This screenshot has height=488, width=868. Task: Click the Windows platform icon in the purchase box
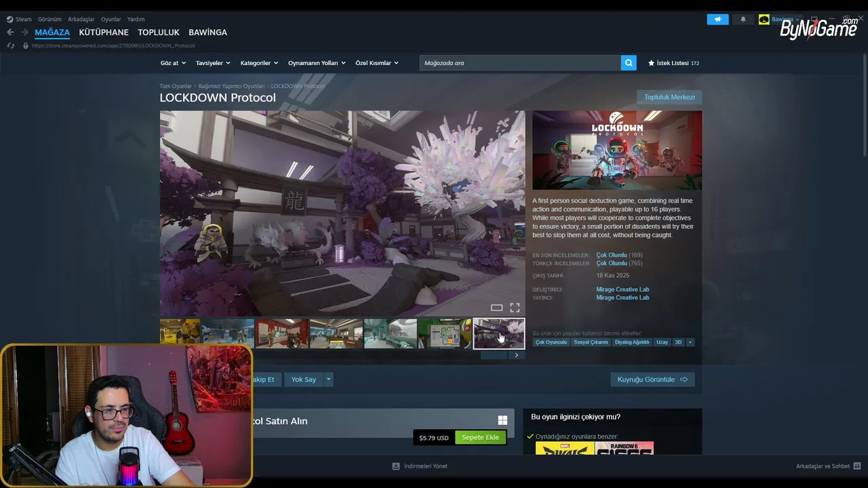click(x=502, y=420)
